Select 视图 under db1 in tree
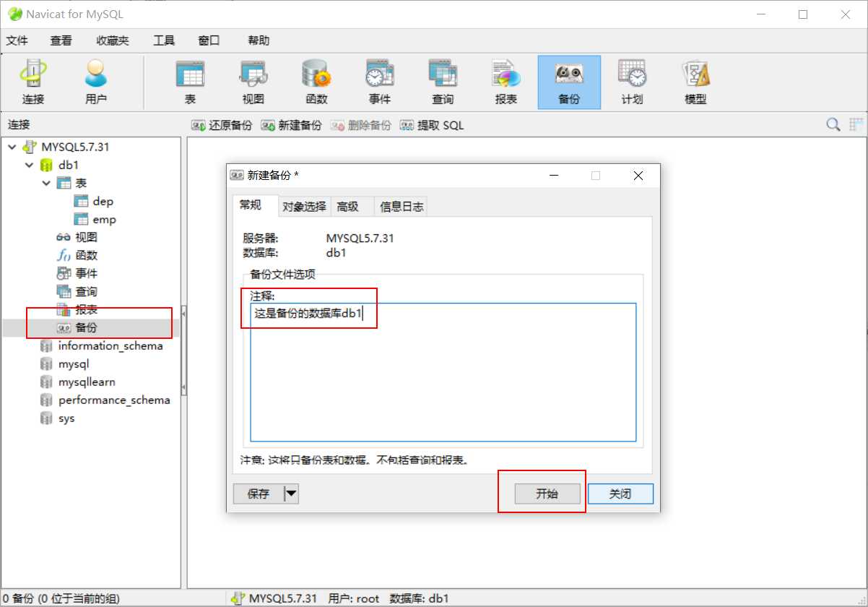The height and width of the screenshot is (607, 868). click(77, 237)
